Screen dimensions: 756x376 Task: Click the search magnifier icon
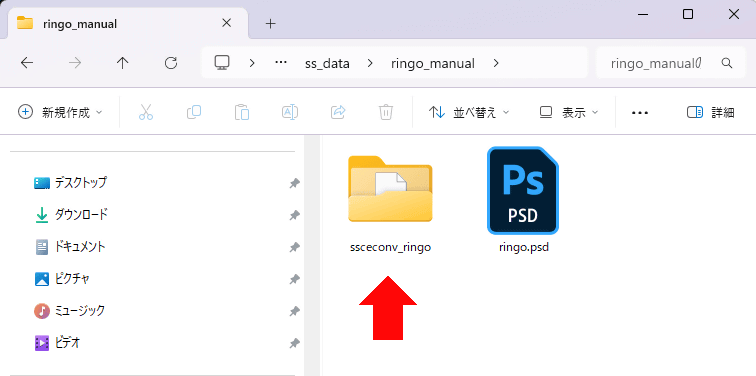[727, 63]
